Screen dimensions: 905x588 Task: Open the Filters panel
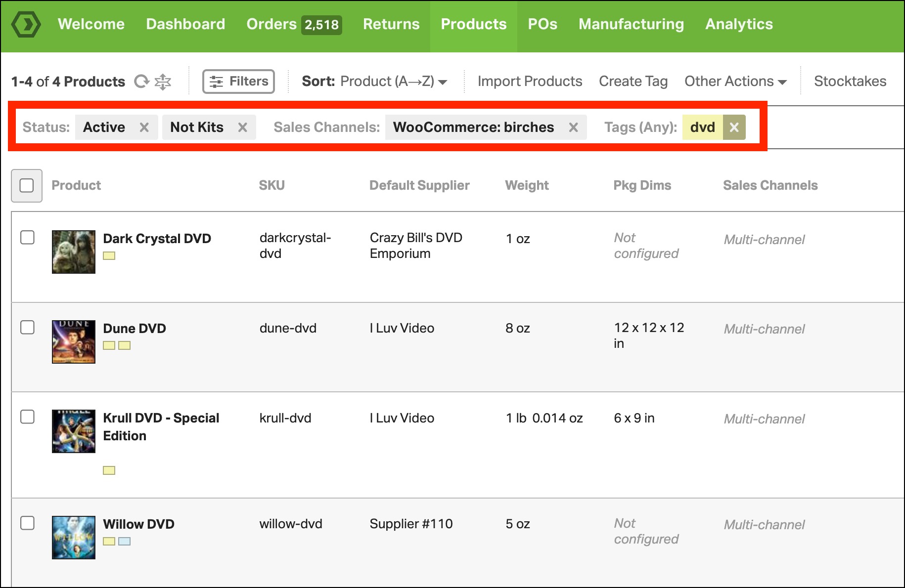pyautogui.click(x=238, y=82)
